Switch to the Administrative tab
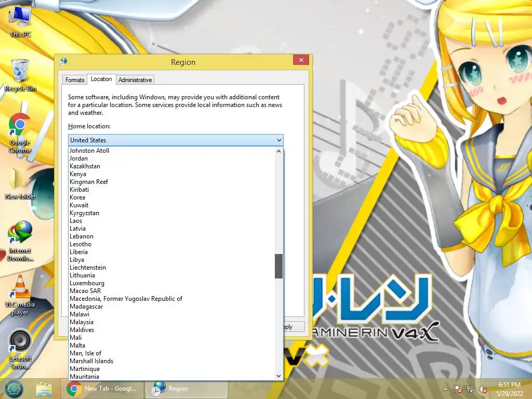Screen dimensions: 532x399 [135, 80]
